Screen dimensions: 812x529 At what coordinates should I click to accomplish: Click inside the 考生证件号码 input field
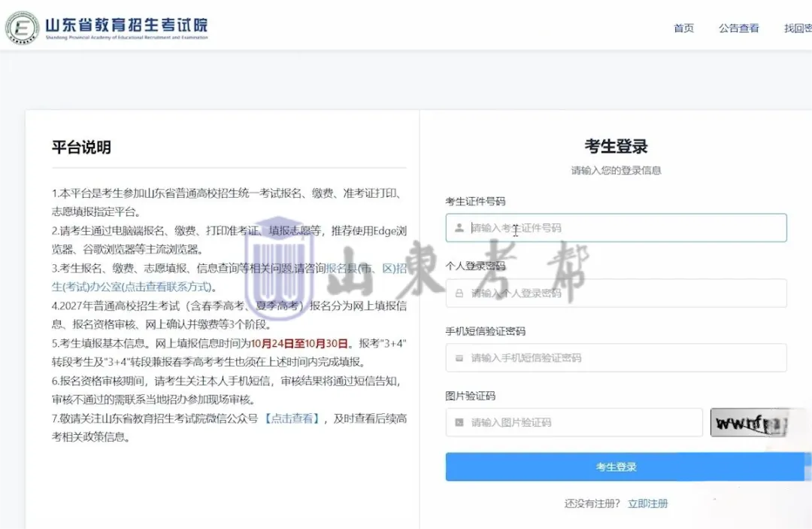(x=616, y=227)
